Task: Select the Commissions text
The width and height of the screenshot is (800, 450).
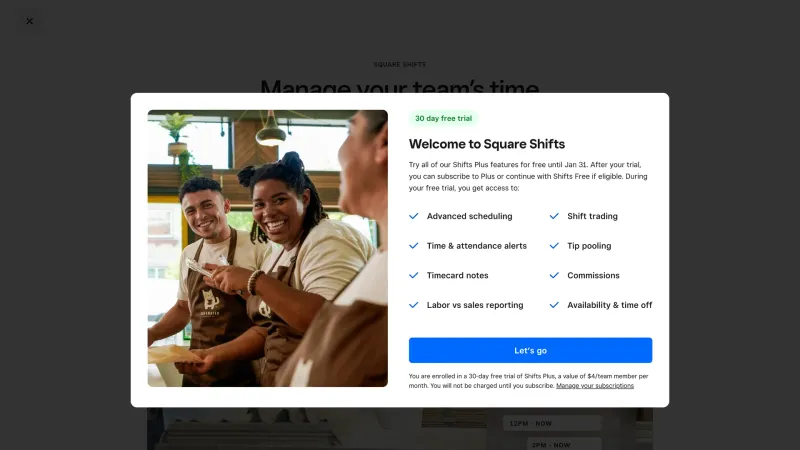Action: pyautogui.click(x=593, y=275)
